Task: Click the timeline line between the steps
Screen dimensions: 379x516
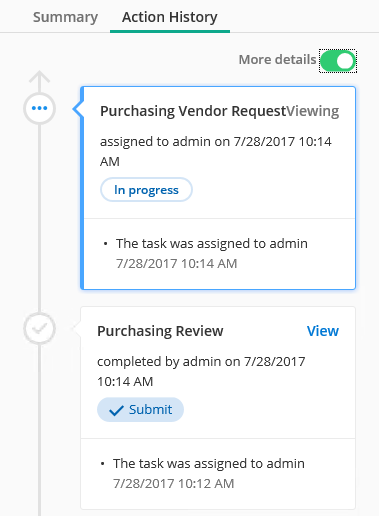Action: (x=39, y=218)
